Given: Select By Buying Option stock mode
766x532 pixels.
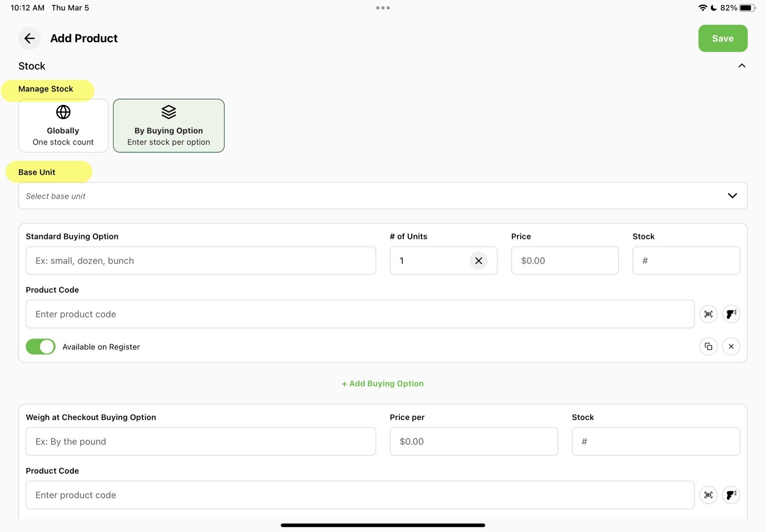Looking at the screenshot, I should pyautogui.click(x=169, y=126).
